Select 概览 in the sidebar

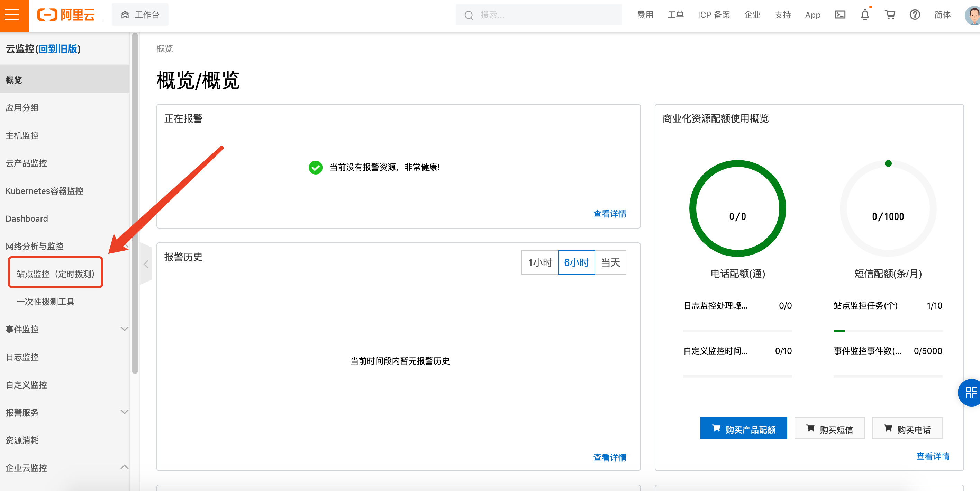click(65, 80)
